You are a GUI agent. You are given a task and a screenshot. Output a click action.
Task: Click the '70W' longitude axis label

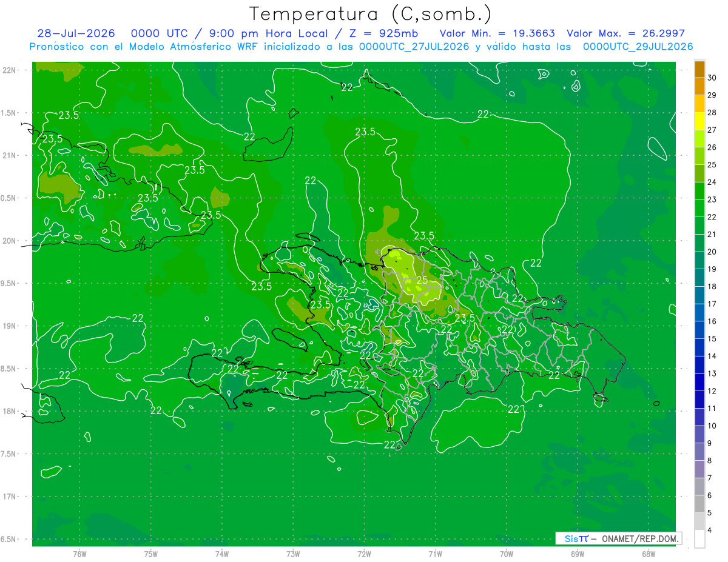506,554
